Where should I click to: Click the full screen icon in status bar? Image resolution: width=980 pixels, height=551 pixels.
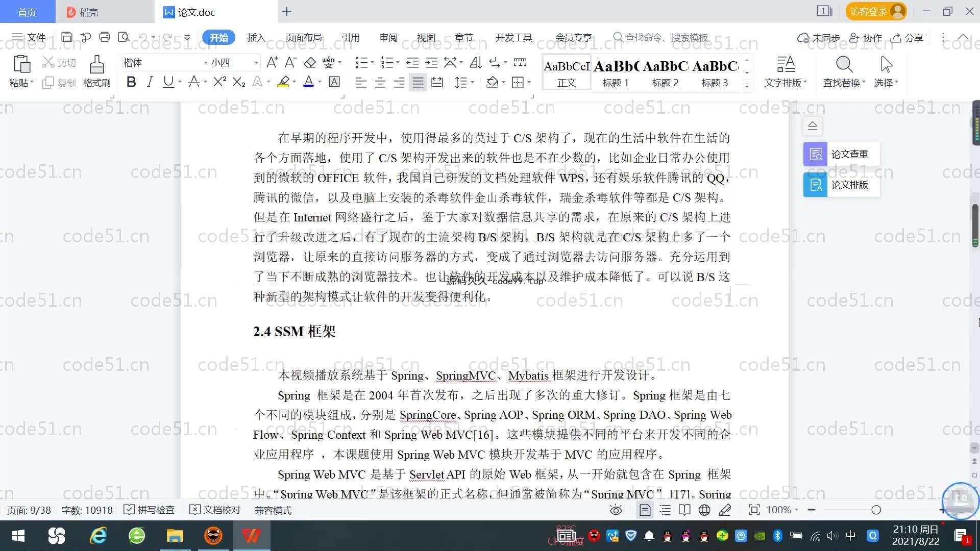[754, 510]
